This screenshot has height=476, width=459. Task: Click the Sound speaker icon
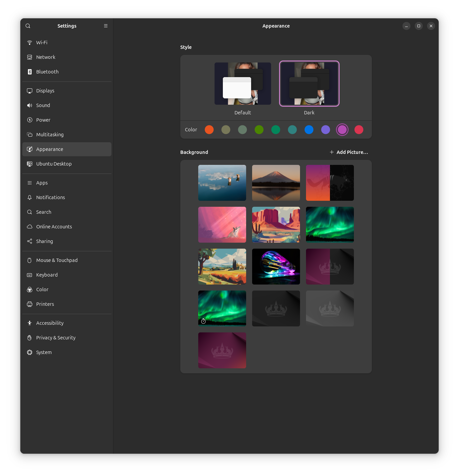[30, 105]
